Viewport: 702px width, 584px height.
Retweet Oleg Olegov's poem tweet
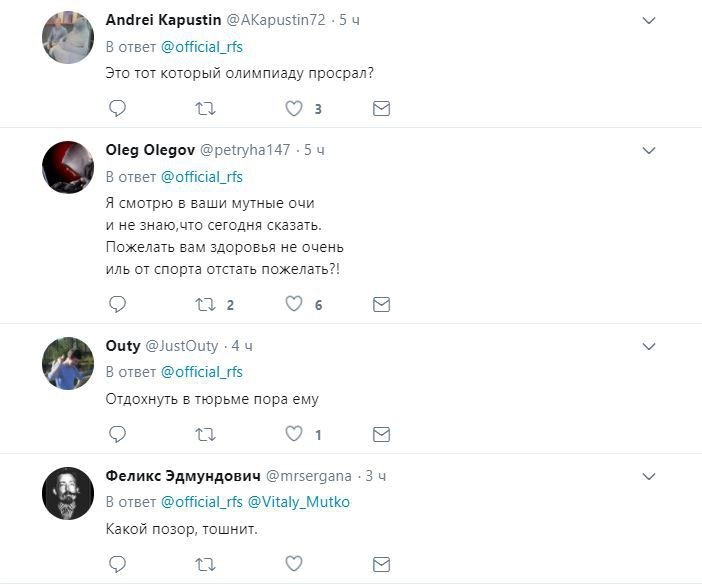click(x=205, y=304)
